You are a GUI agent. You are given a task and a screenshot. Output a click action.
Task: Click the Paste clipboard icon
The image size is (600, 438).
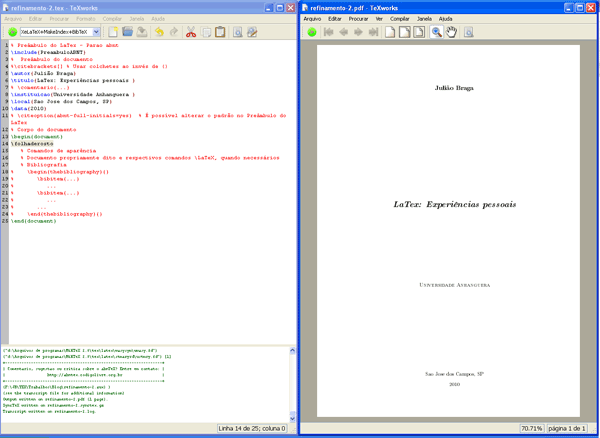pos(219,32)
